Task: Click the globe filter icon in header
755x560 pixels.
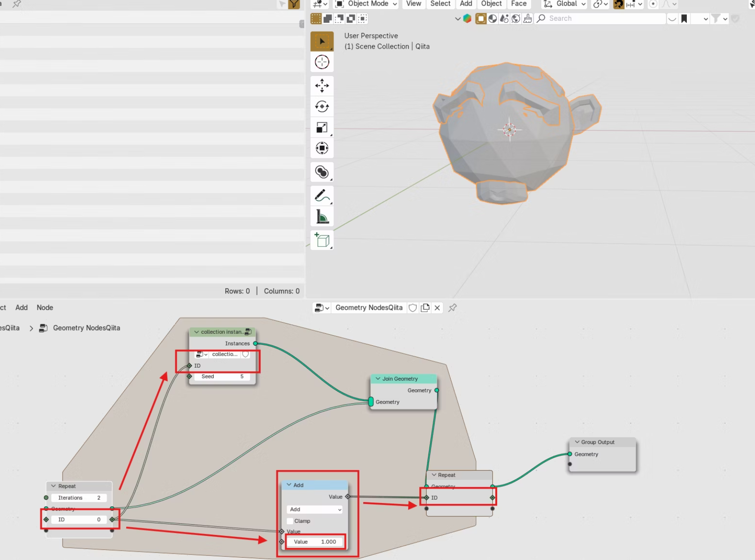Action: click(x=516, y=19)
